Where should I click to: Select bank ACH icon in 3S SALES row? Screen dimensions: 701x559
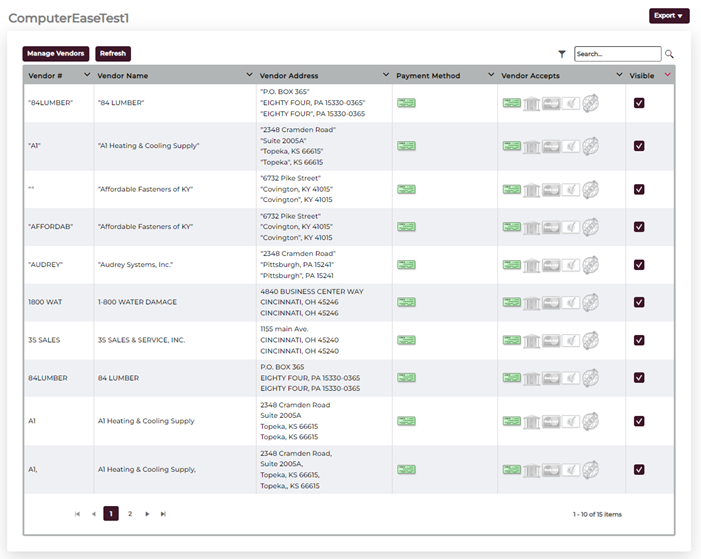coord(532,341)
